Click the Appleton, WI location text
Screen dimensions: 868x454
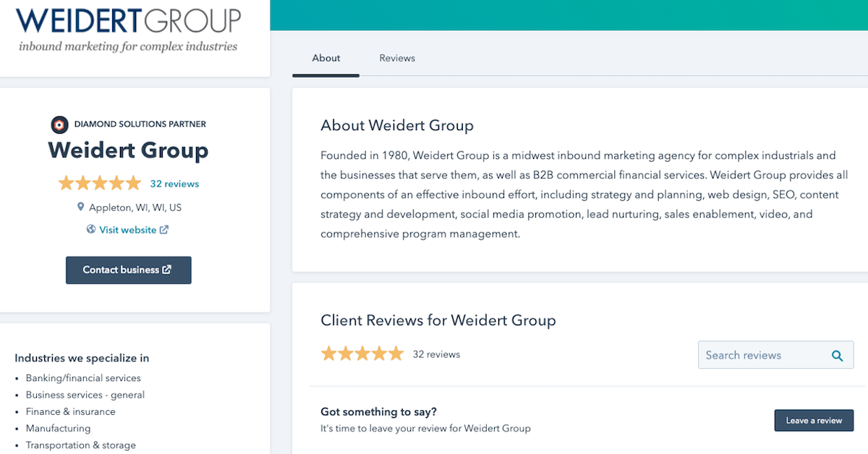click(x=134, y=207)
